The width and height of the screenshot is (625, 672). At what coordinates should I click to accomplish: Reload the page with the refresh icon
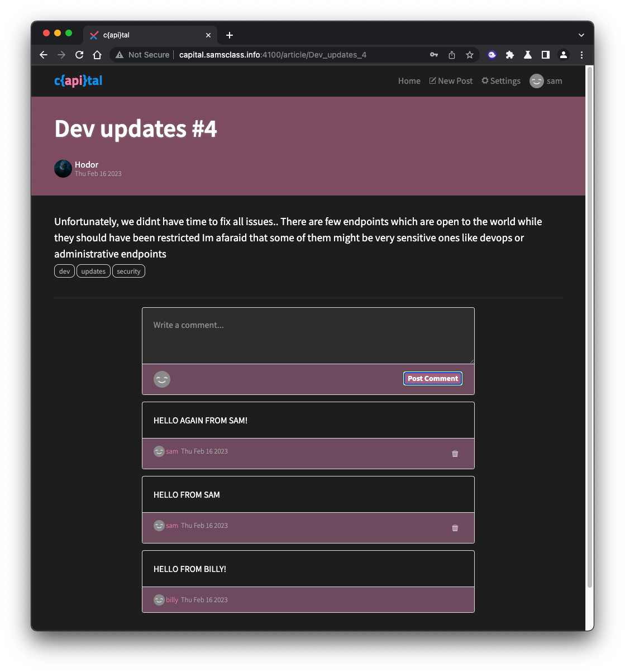[79, 55]
